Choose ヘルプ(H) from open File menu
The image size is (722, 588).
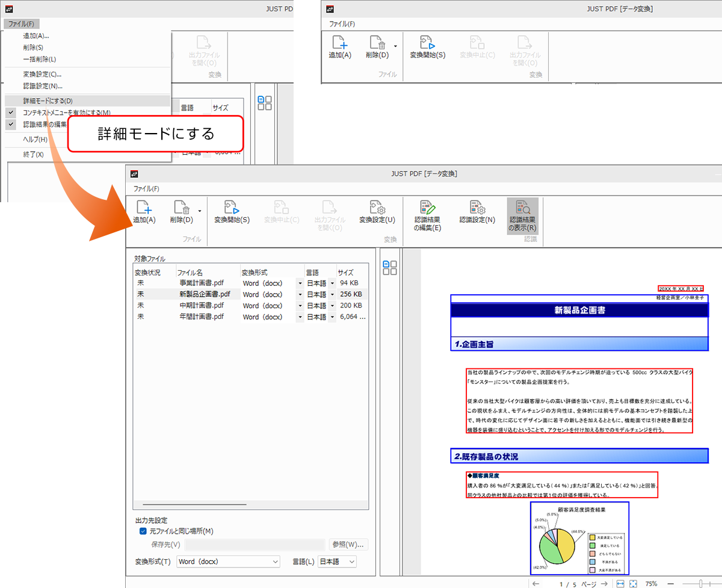pos(35,140)
